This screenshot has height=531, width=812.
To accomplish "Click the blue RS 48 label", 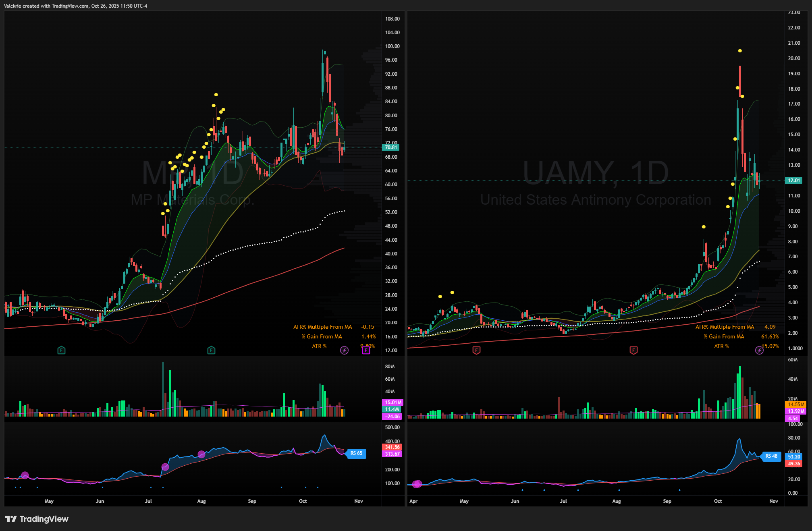I will point(771,456).
